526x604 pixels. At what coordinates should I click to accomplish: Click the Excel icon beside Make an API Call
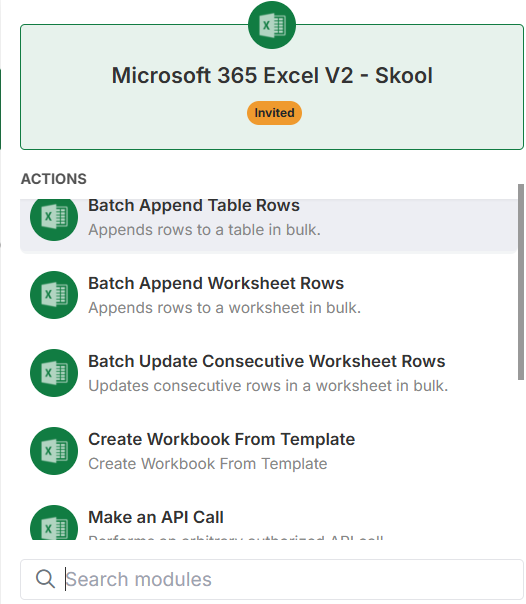[54, 522]
